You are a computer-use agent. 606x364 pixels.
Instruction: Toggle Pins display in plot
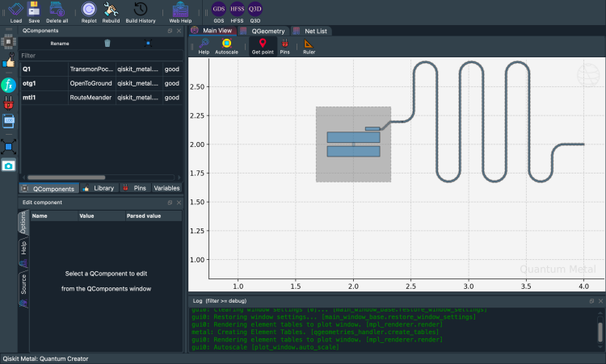[x=285, y=46]
